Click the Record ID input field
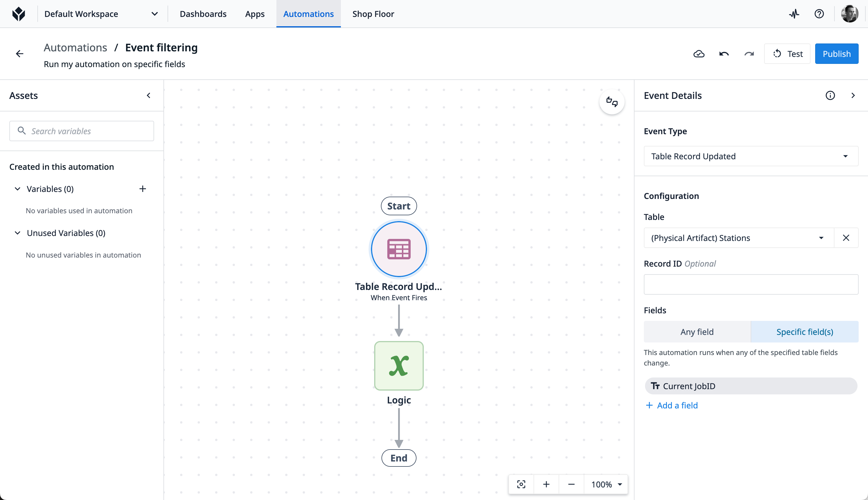This screenshot has width=868, height=500. point(751,284)
